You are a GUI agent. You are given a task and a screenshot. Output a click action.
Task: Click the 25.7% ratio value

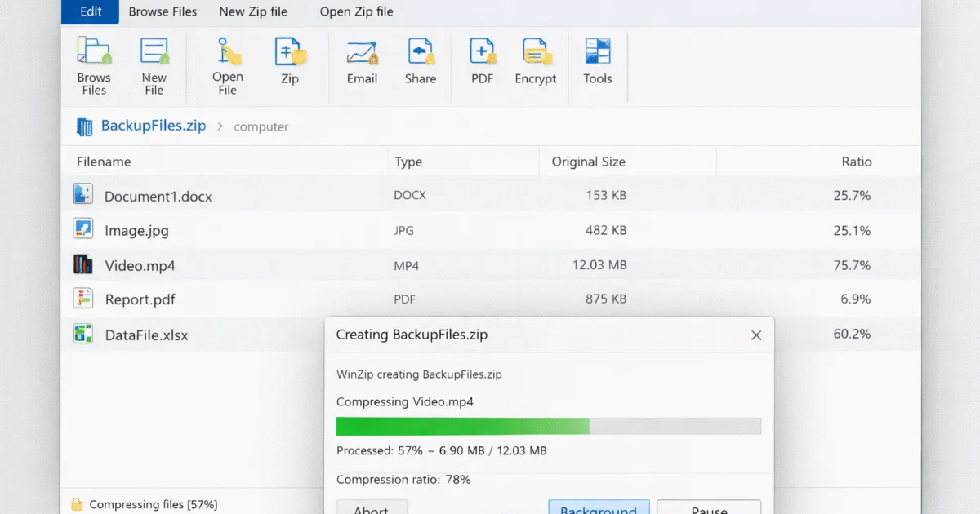point(852,196)
